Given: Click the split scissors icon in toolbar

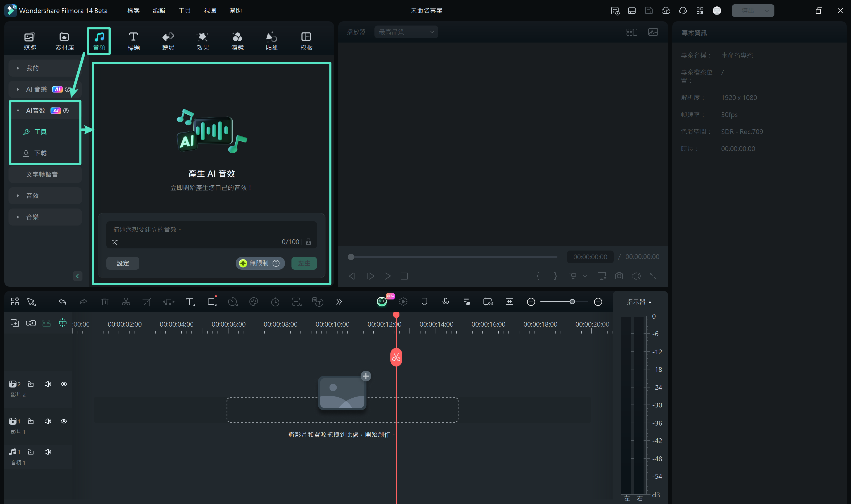Looking at the screenshot, I should coord(126,302).
